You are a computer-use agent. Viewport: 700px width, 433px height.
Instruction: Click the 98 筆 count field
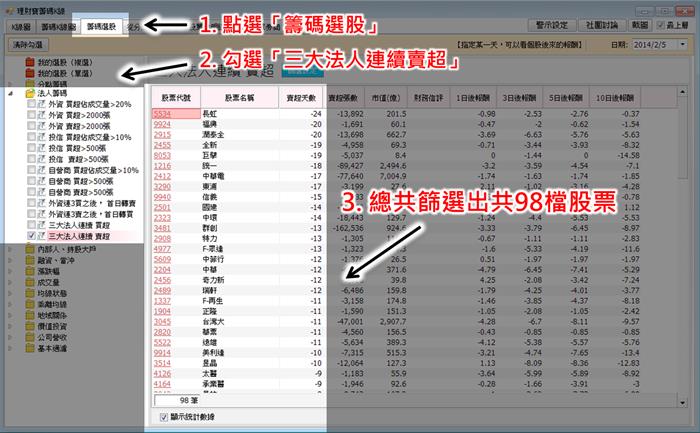tap(177, 400)
